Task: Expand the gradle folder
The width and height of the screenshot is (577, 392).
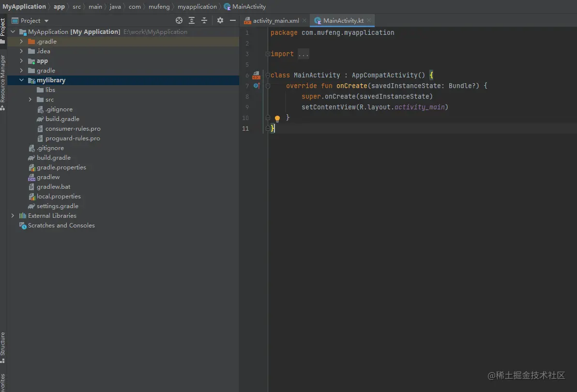Action: coord(21,71)
